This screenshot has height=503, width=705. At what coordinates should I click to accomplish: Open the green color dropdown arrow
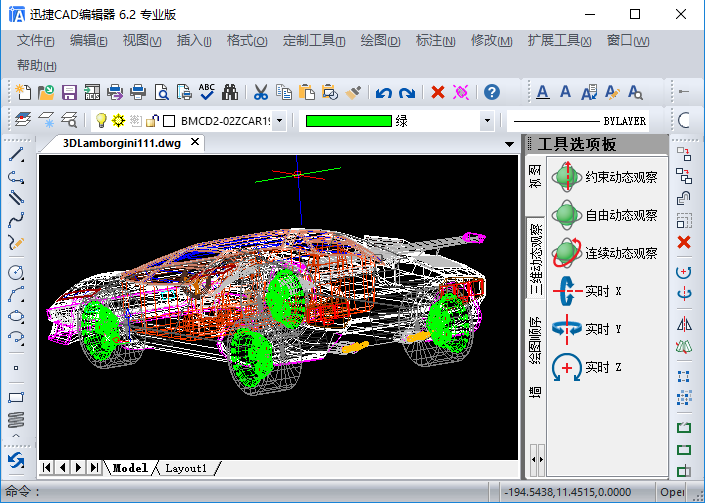[x=487, y=120]
